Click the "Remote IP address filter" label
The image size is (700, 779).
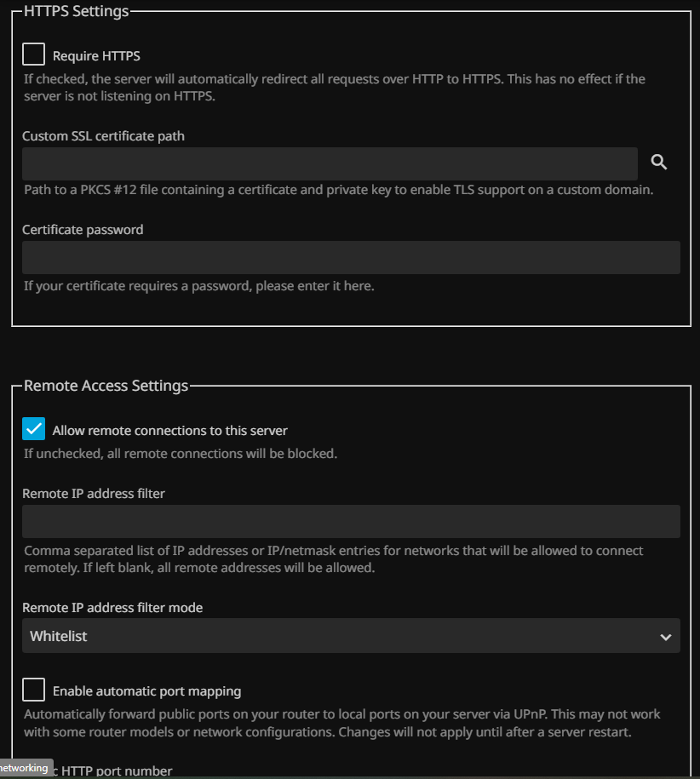click(94, 494)
